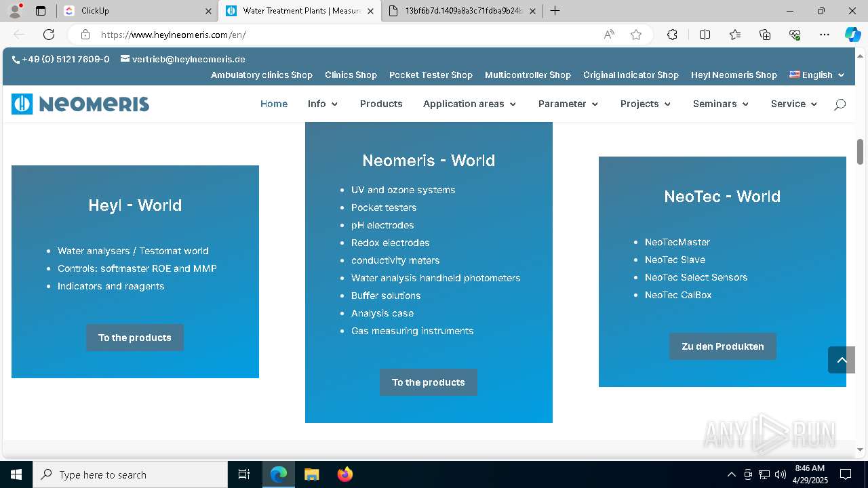Open a new browser tab
Image resolution: width=868 pixels, height=488 pixels.
coord(555,11)
